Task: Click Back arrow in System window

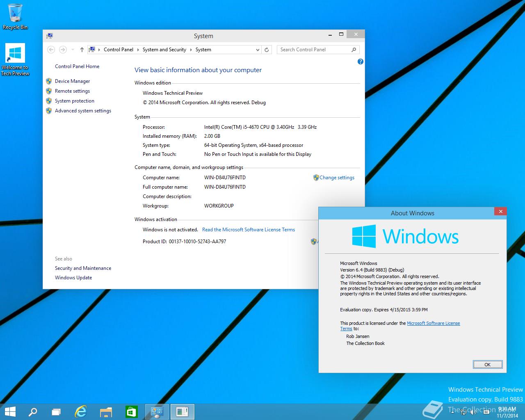Action: [51, 50]
